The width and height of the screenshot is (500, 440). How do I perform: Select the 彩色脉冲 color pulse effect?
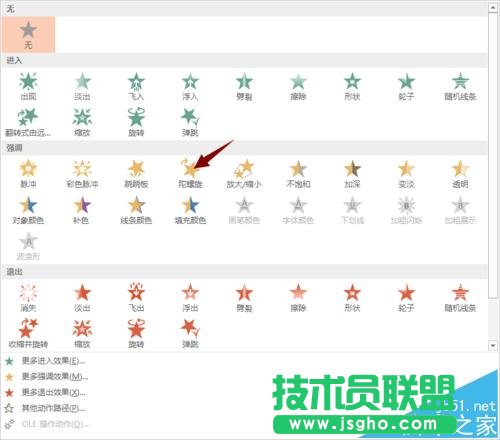(x=82, y=174)
